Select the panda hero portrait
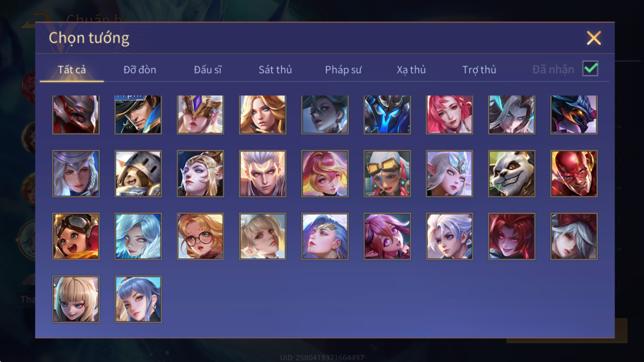The height and width of the screenshot is (362, 644). 512,174
